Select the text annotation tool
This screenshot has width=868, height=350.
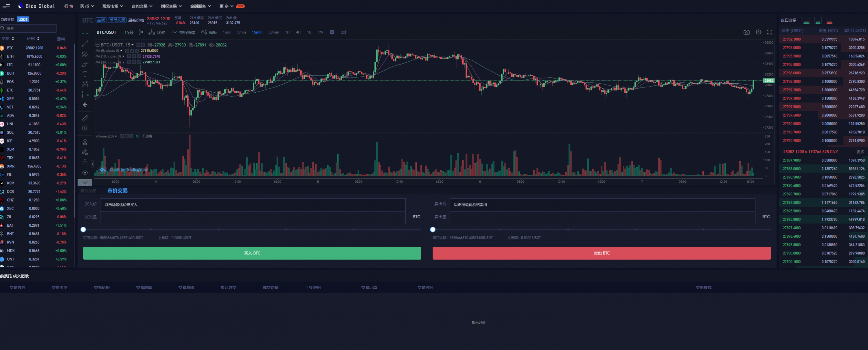tap(85, 74)
